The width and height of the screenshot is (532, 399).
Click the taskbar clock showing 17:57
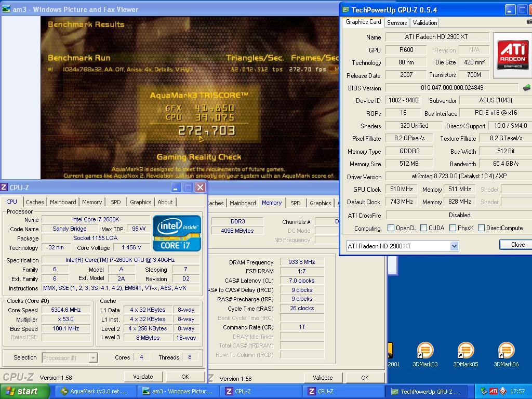click(517, 392)
